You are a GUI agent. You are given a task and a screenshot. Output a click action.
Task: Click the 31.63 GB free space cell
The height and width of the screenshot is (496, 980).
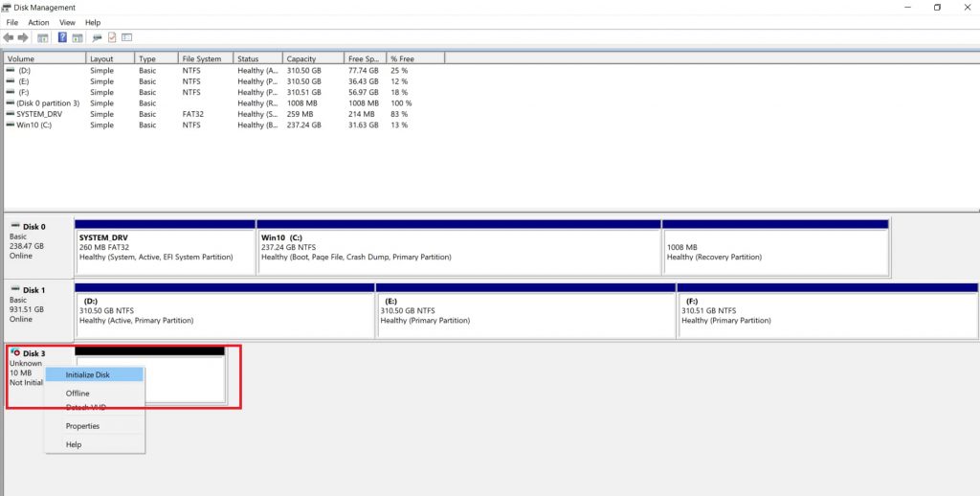pyautogui.click(x=363, y=125)
